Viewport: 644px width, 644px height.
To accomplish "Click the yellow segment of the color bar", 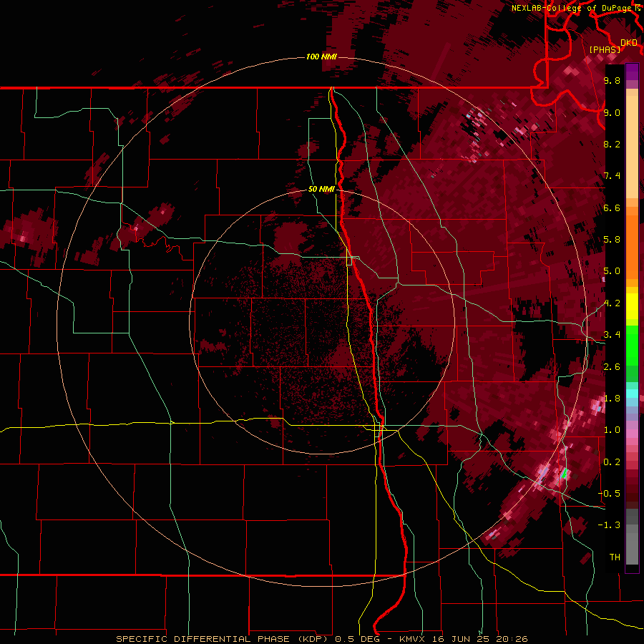I will tap(632, 306).
